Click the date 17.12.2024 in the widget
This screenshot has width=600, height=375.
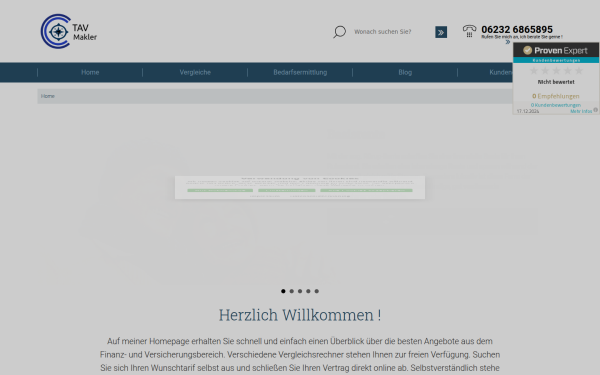tap(528, 111)
